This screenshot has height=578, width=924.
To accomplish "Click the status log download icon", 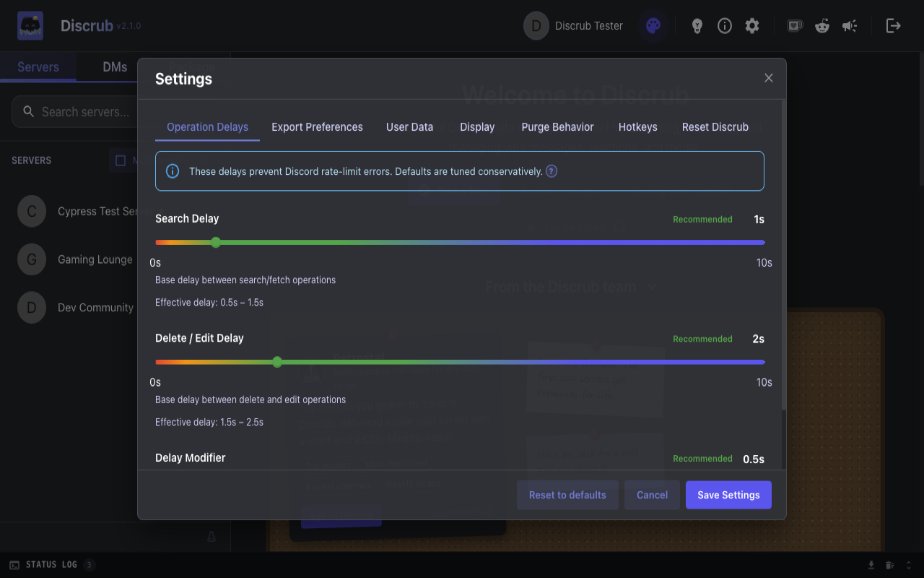I will [871, 565].
